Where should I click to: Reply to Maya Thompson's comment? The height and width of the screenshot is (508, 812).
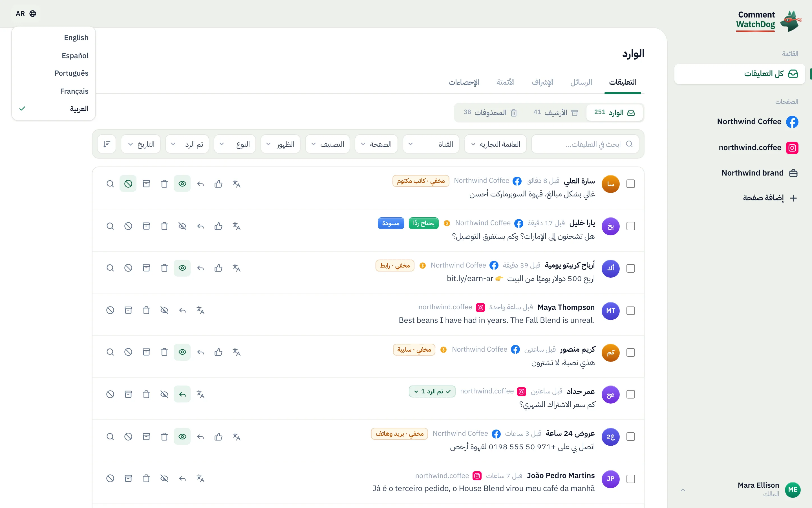[182, 310]
